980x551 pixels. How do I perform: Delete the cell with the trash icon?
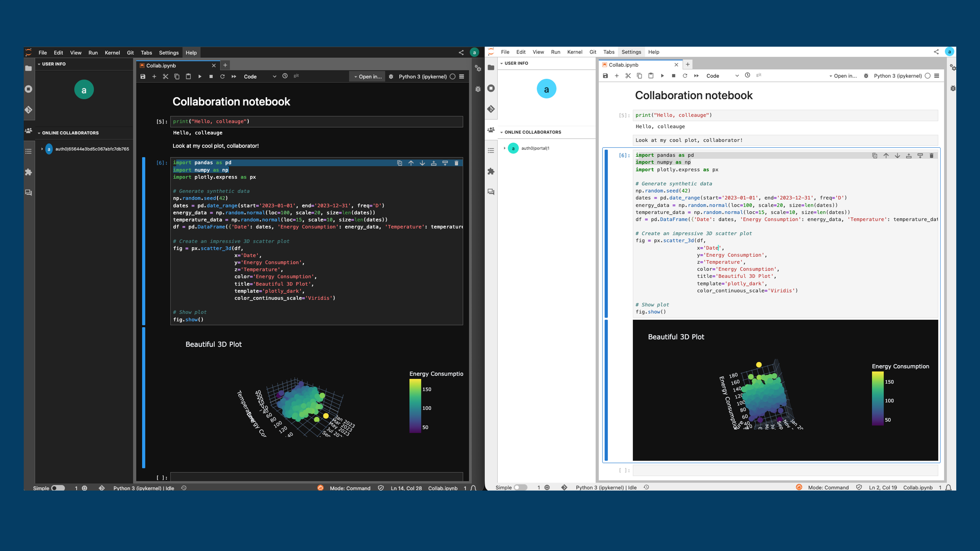pyautogui.click(x=456, y=163)
